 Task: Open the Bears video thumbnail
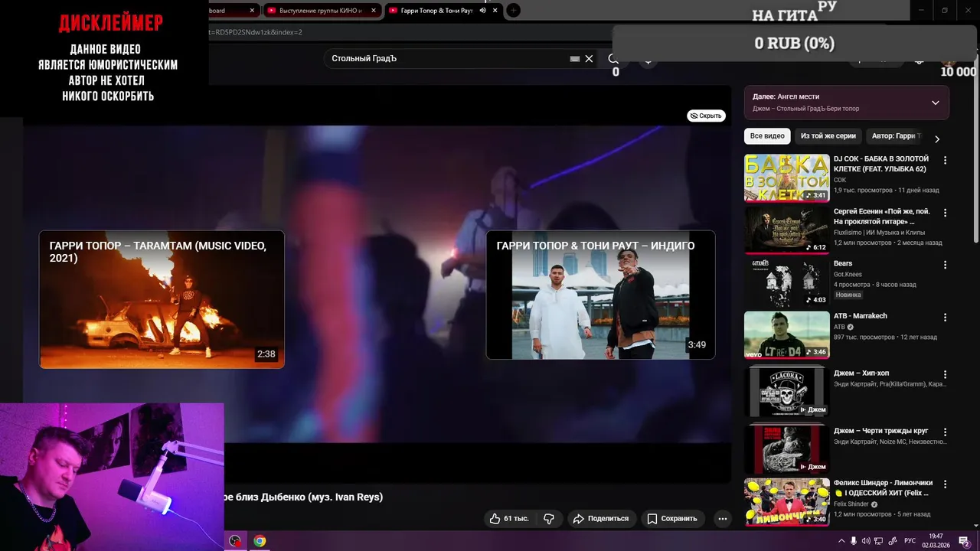pyautogui.click(x=787, y=282)
